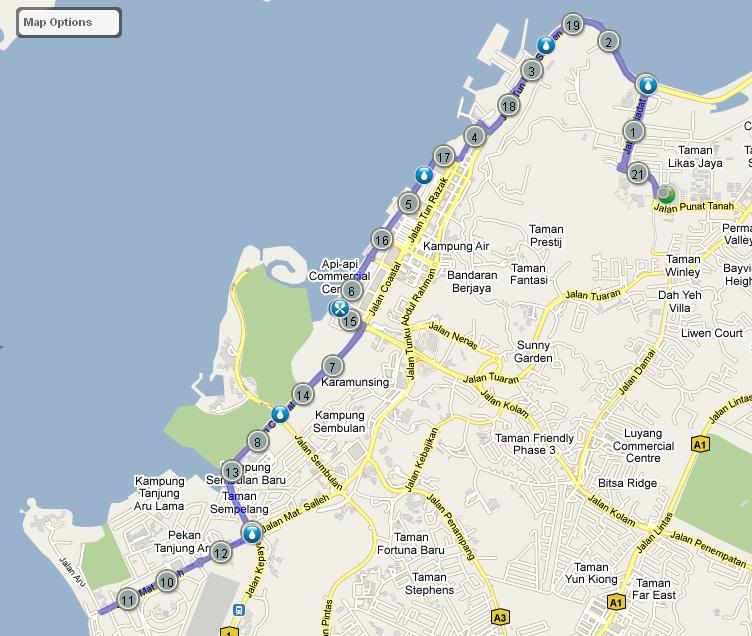
Task: Click the Jalan Penampang road label
Action: point(450,527)
